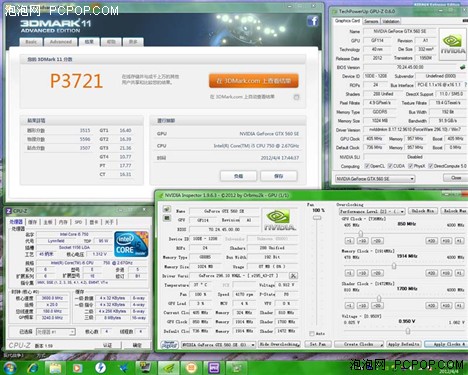Click the NVIDIA logo in NVIDIA Inspector
Viewport: 468px width, 375px height.
[279, 220]
